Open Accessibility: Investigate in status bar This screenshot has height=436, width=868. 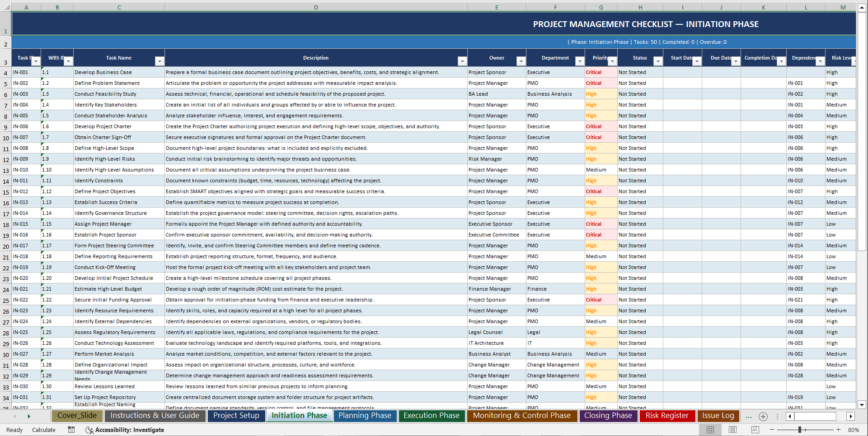tap(129, 430)
